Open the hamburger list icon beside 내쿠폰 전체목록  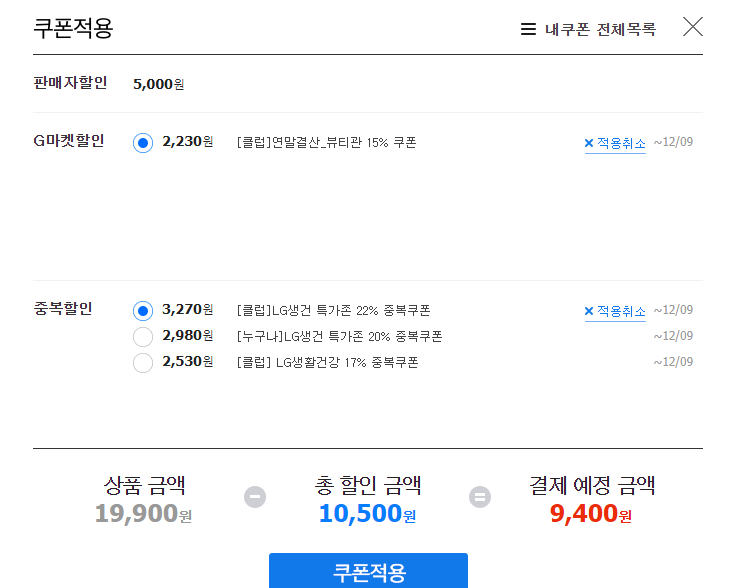(528, 29)
